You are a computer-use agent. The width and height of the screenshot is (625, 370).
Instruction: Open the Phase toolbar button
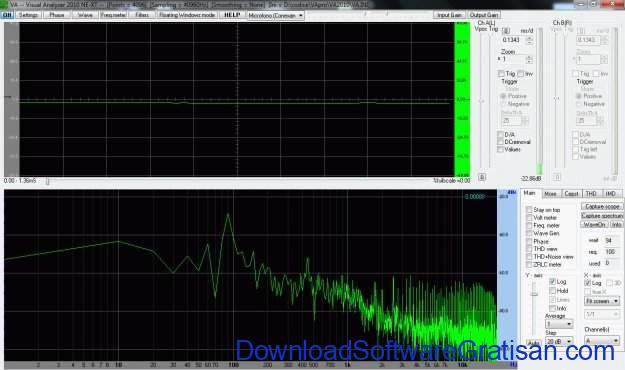57,15
